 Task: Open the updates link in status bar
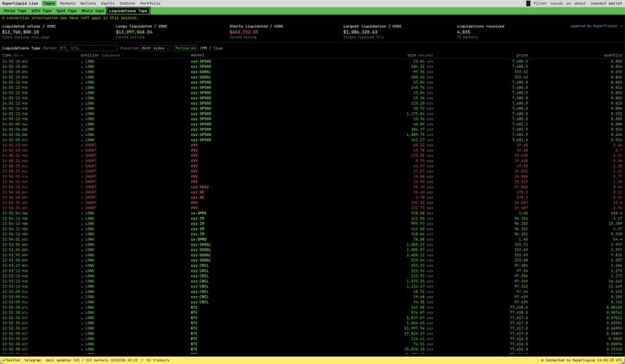63,360
